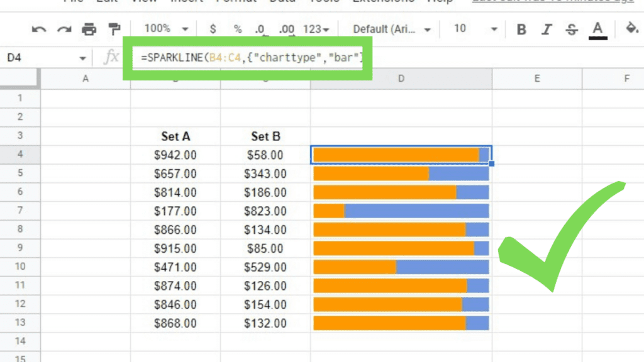Screen dimensions: 644x362
Task: Open the Data menu
Action: (x=282, y=2)
